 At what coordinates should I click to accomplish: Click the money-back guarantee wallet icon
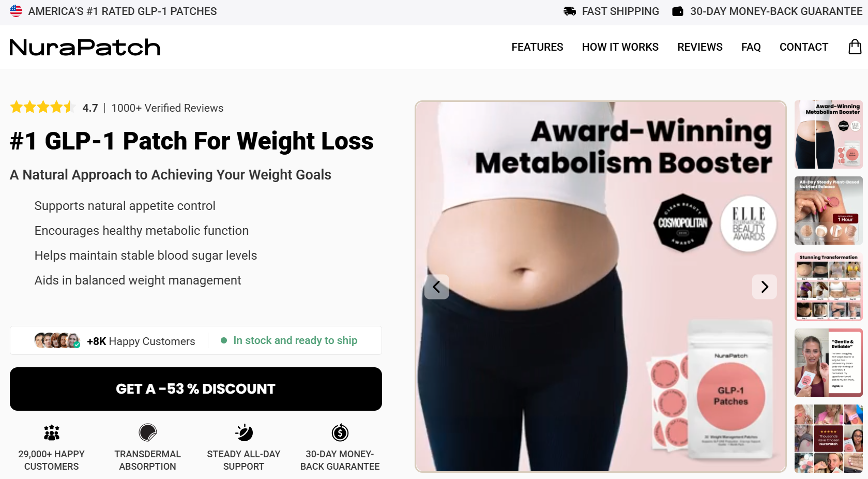coord(678,11)
